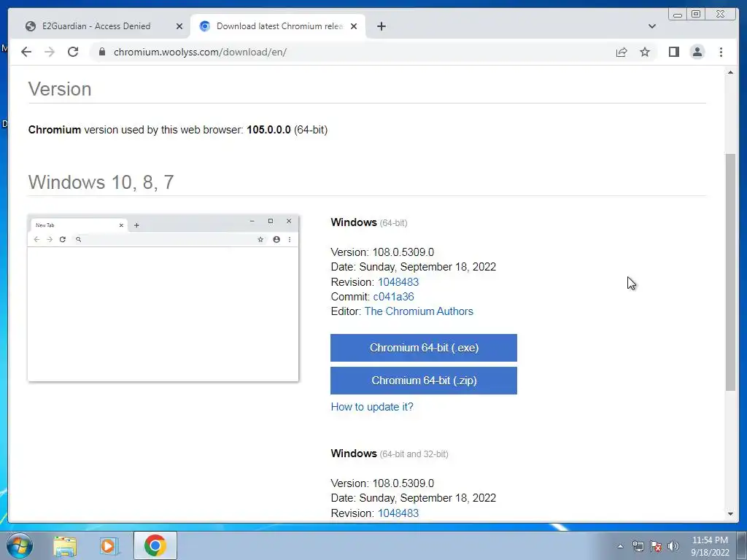Minimize the browser window
Viewport: 747px width, 560px height.
[678, 15]
